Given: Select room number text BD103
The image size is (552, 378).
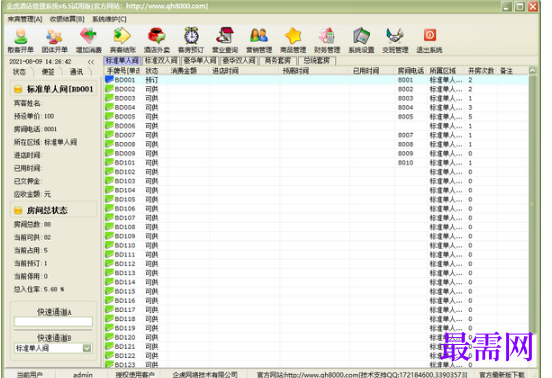Looking at the screenshot, I should [x=125, y=181].
